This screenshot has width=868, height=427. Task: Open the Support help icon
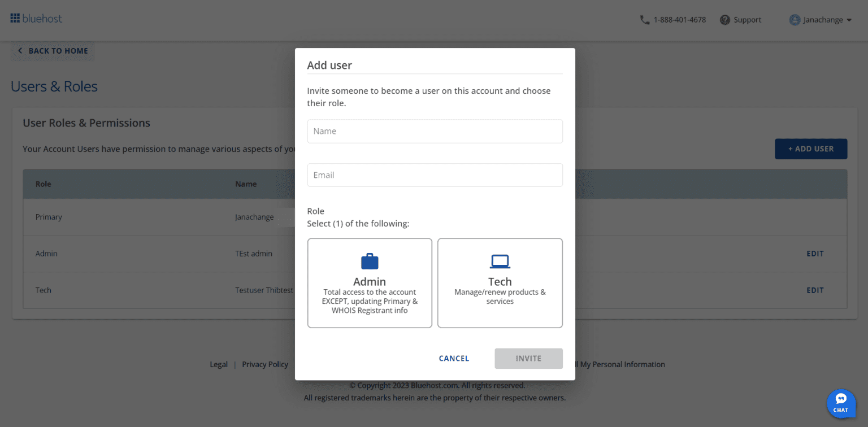pos(725,19)
